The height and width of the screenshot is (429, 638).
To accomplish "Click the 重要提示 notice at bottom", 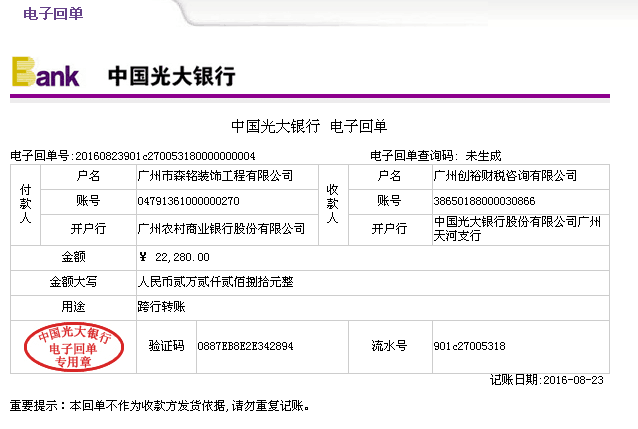I will point(160,406).
